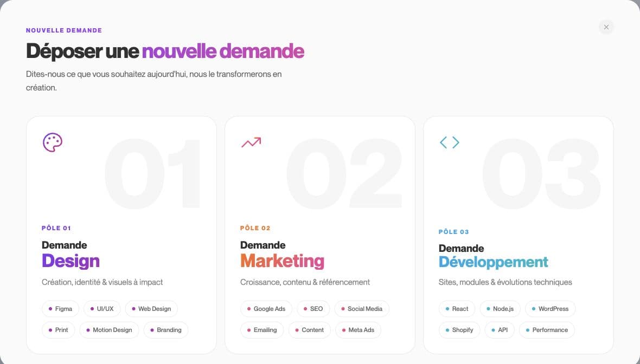Click 'Sites, modules & évolutions techniques' description
The height and width of the screenshot is (364, 640).
point(505,282)
